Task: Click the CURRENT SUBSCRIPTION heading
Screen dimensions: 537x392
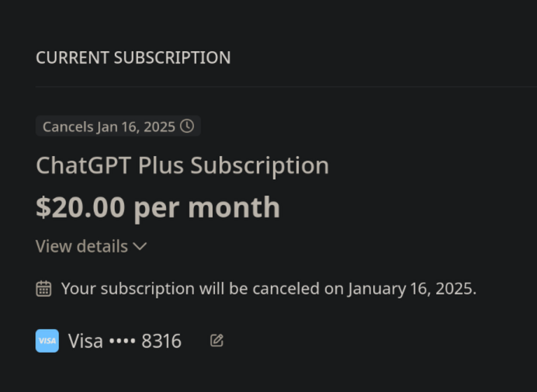Action: 133,58
